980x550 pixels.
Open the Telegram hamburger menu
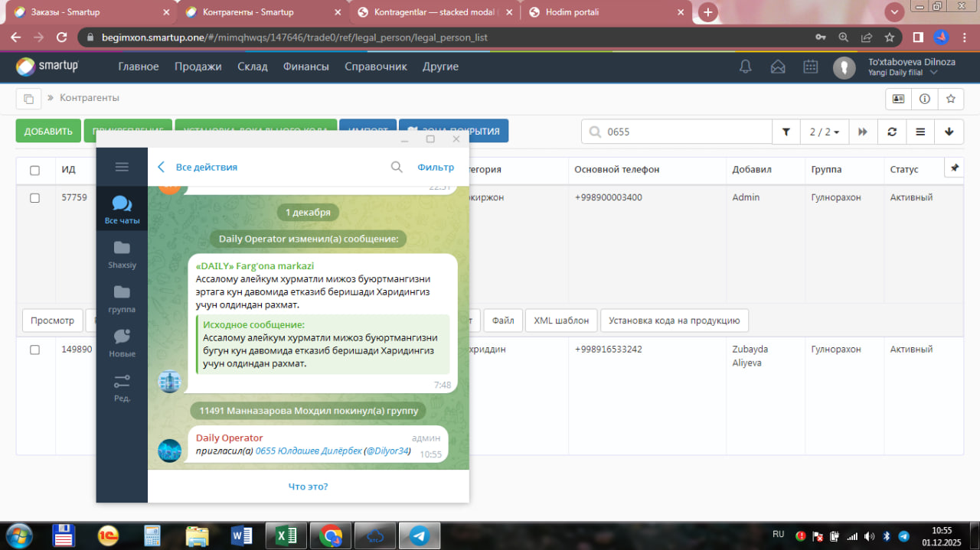point(122,167)
